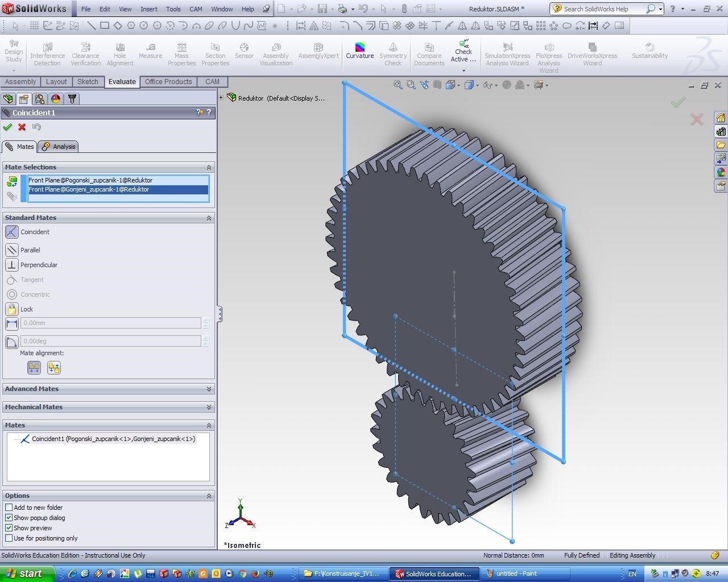The width and height of the screenshot is (728, 582).
Task: Switch to the Sketch tab
Action: [88, 82]
